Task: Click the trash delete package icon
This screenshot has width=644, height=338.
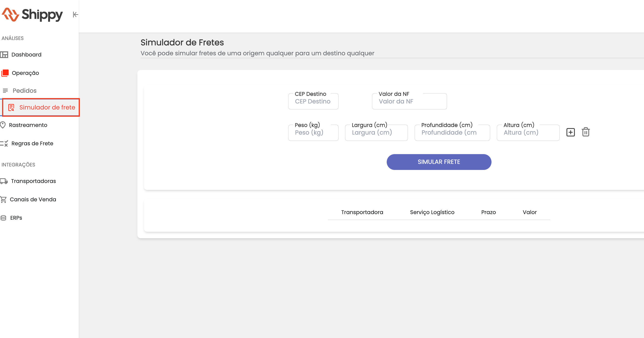Action: (586, 132)
